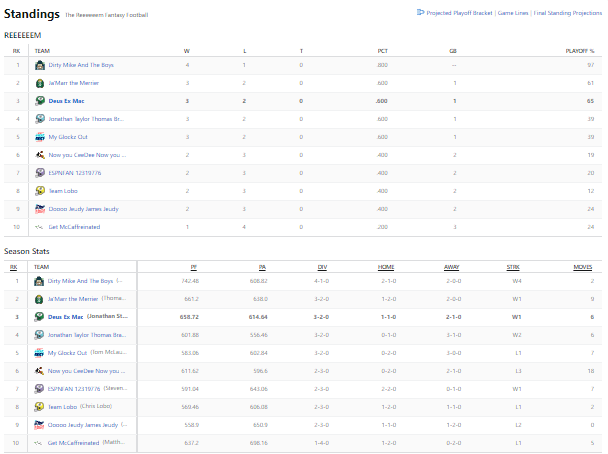Open Projected Playoff Bracket link
Screen dimensions: 608x454
(460, 13)
